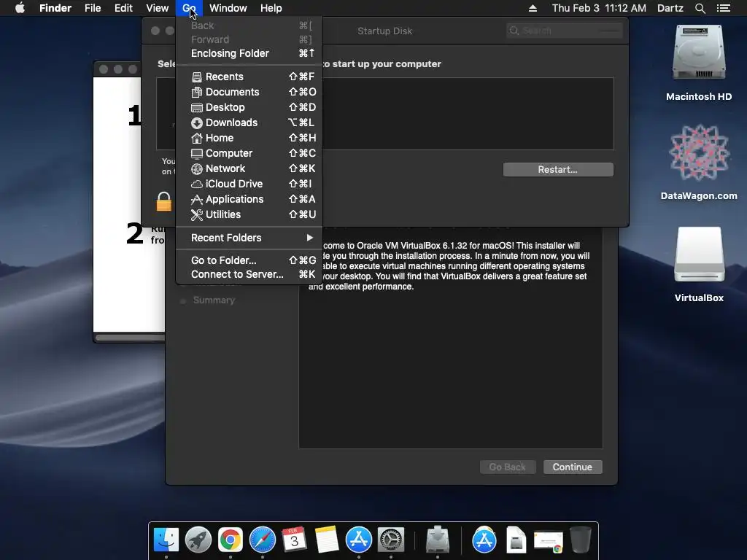Select Computer in the Go menu

(249, 153)
